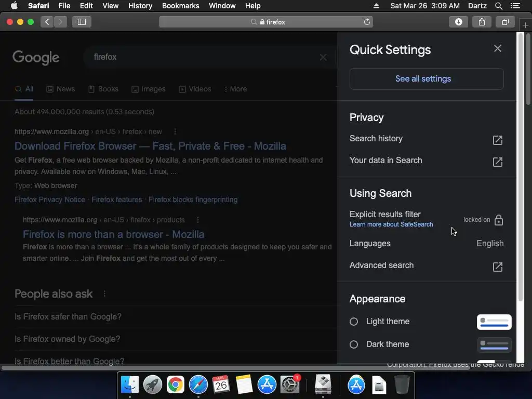The height and width of the screenshot is (399, 532).
Task: Click the Google logo
Action: (x=36, y=58)
